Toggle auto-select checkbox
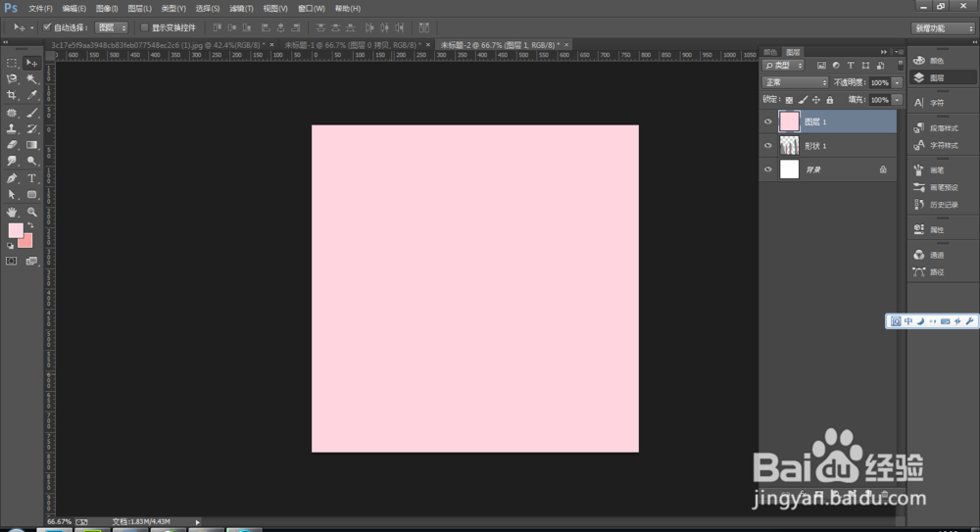The image size is (980, 532). point(47,27)
